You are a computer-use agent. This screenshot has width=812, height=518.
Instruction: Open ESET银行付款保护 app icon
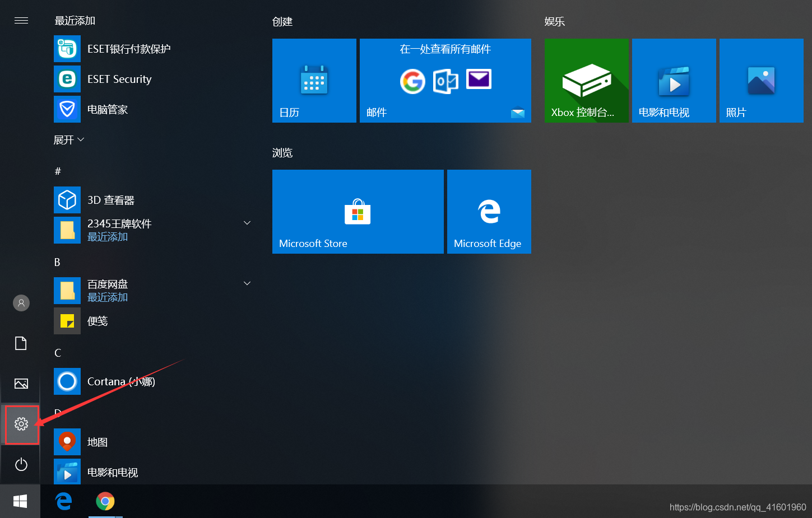click(67, 49)
